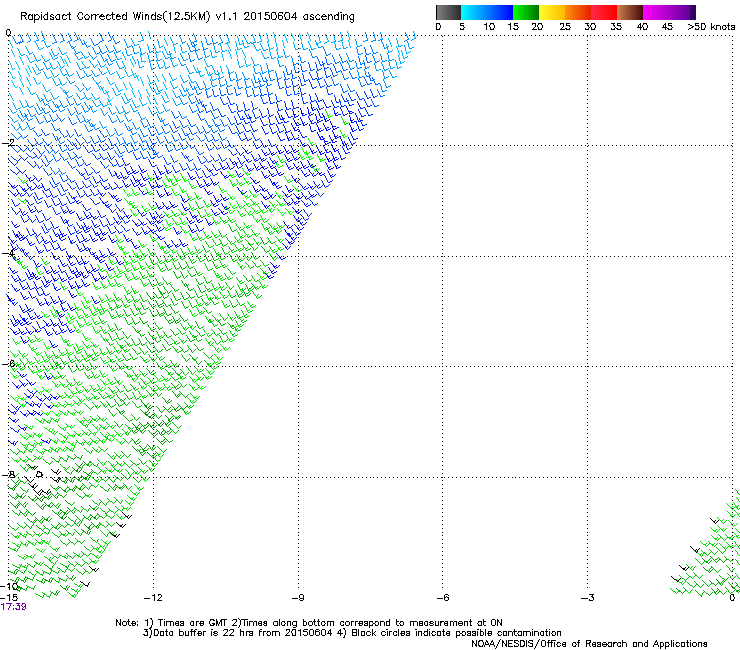Click the -15 longitude axis label

[9, 597]
